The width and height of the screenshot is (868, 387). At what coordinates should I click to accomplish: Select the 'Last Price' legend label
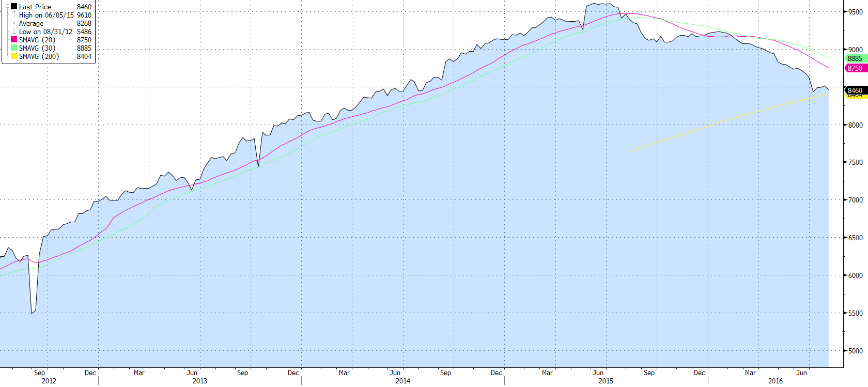click(35, 7)
